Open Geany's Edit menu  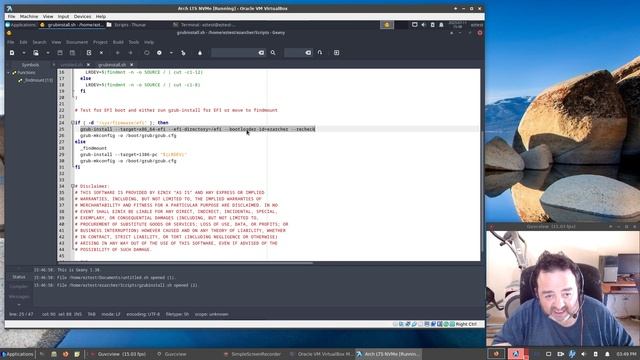pos(23,42)
